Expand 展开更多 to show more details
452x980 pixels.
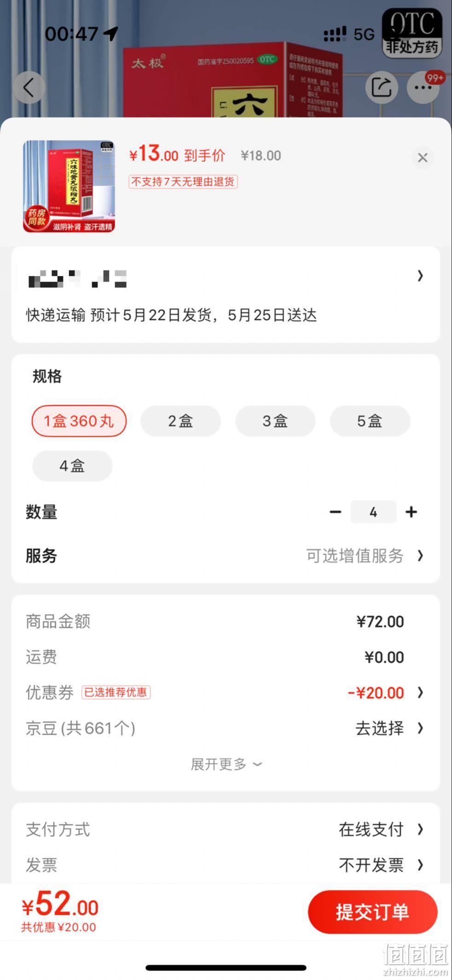pos(226,764)
